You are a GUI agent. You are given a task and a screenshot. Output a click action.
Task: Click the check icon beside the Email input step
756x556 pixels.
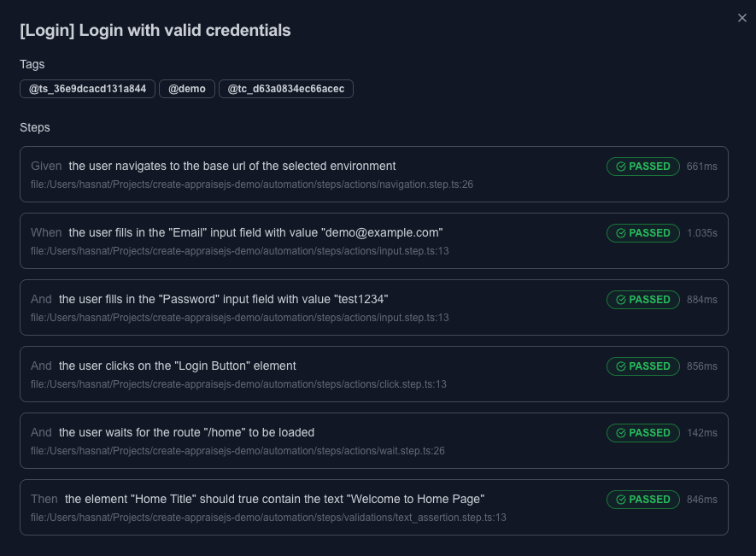[619, 233]
